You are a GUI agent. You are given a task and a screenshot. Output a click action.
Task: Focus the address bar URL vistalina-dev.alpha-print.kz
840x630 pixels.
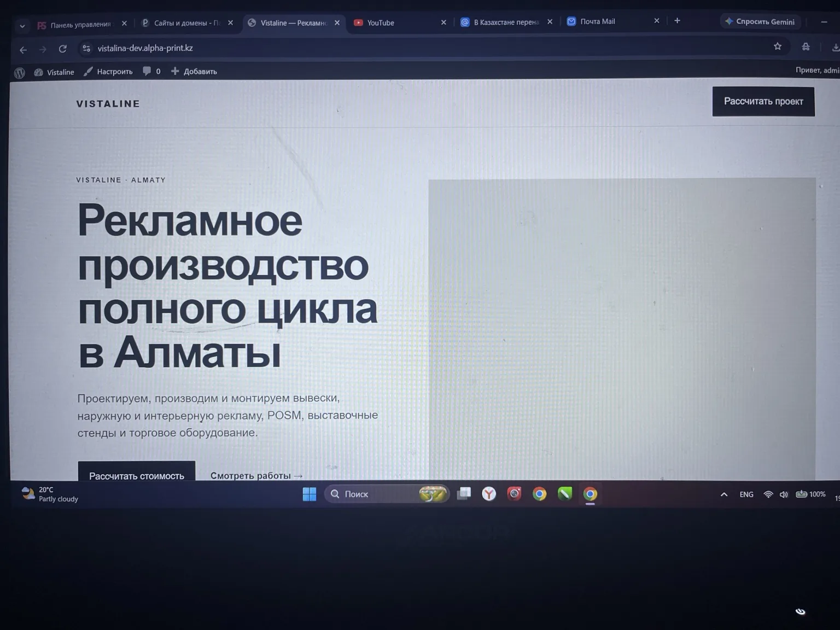click(145, 48)
